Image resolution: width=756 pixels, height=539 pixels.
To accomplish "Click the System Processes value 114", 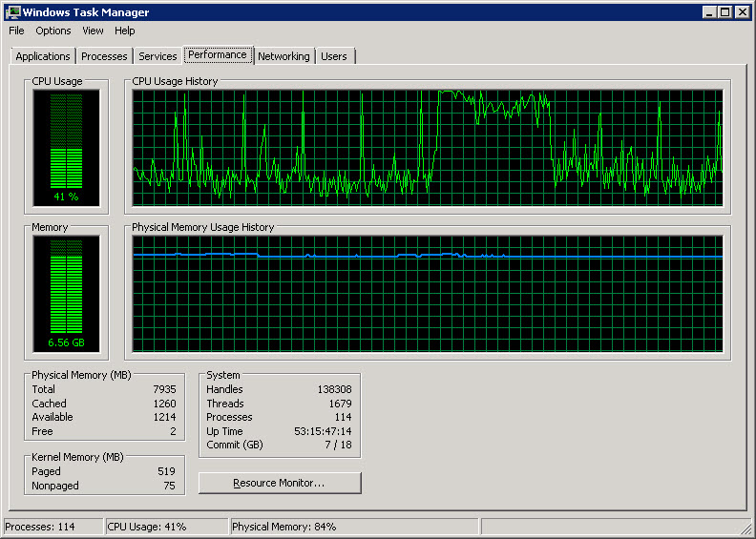I will [x=344, y=417].
